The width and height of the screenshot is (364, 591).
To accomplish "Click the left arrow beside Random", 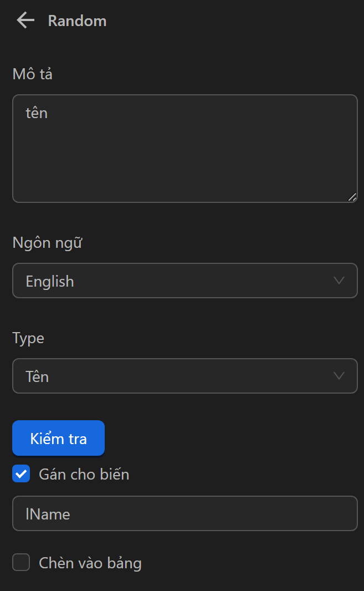I will point(24,20).
